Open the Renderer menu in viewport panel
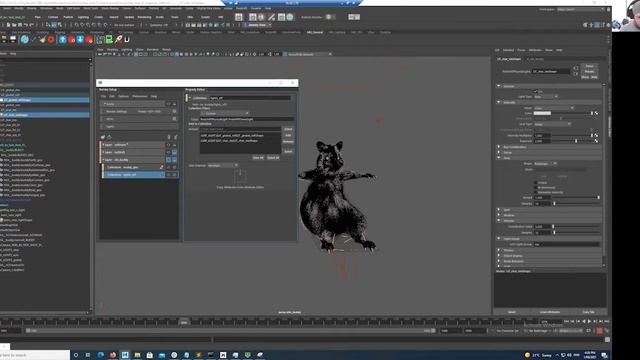This screenshot has height=360, width=640. point(153,49)
